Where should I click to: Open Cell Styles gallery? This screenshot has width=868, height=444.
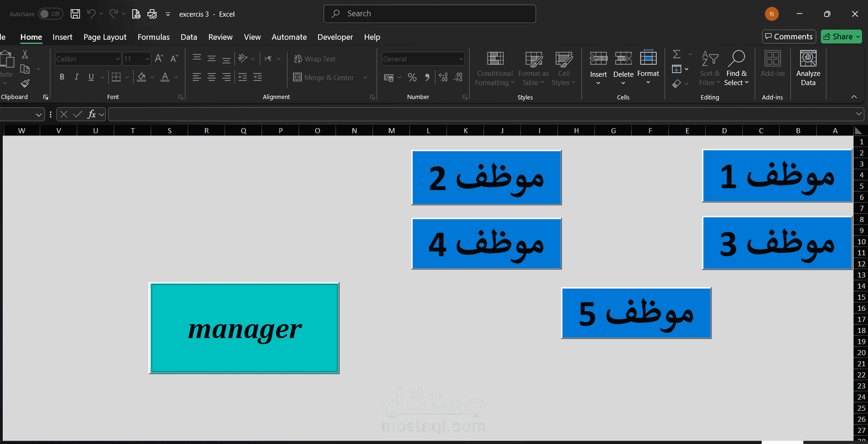click(563, 68)
